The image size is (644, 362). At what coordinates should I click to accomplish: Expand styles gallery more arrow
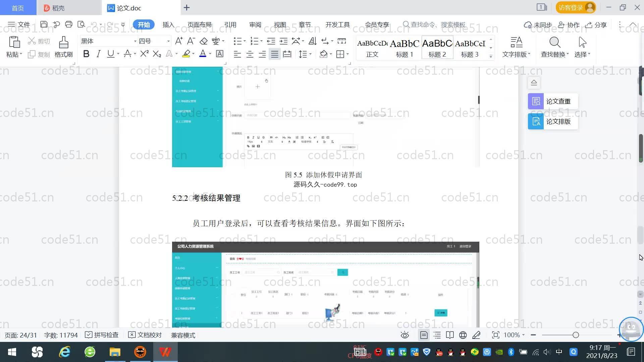pyautogui.click(x=491, y=56)
